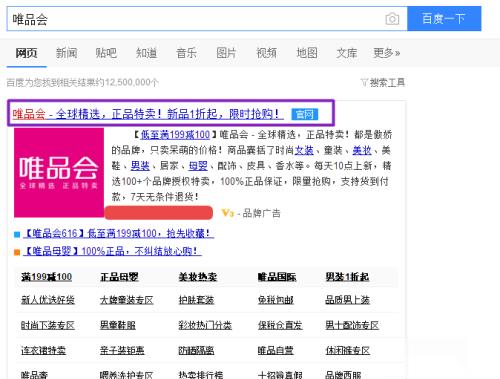Click the 母婴 link in description

click(198, 166)
